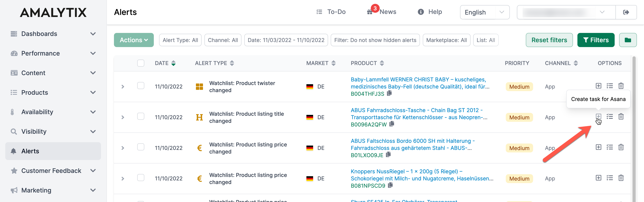Open Baby-Lammfell WERNER CHRIST BABY product link
The height and width of the screenshot is (202, 644).
tap(420, 83)
